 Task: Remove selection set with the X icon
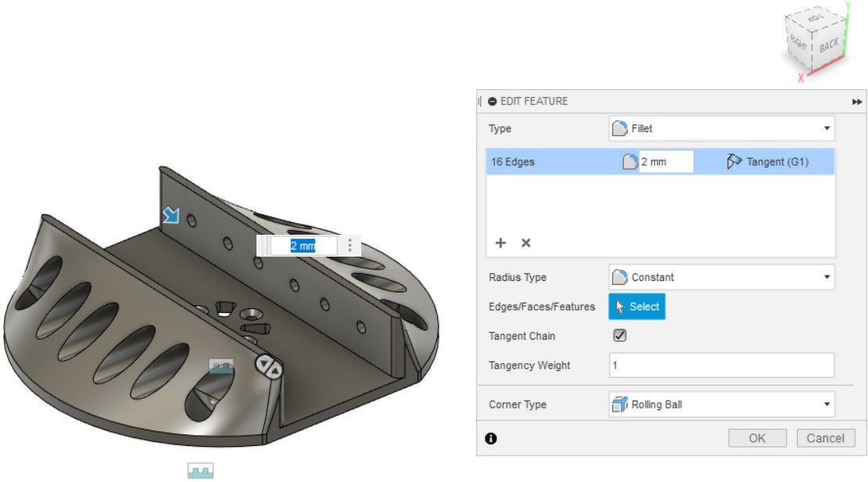[526, 243]
